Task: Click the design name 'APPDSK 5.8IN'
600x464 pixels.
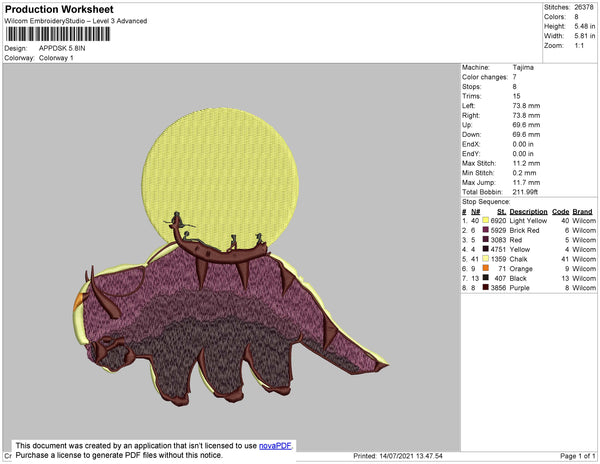Action: [62, 48]
